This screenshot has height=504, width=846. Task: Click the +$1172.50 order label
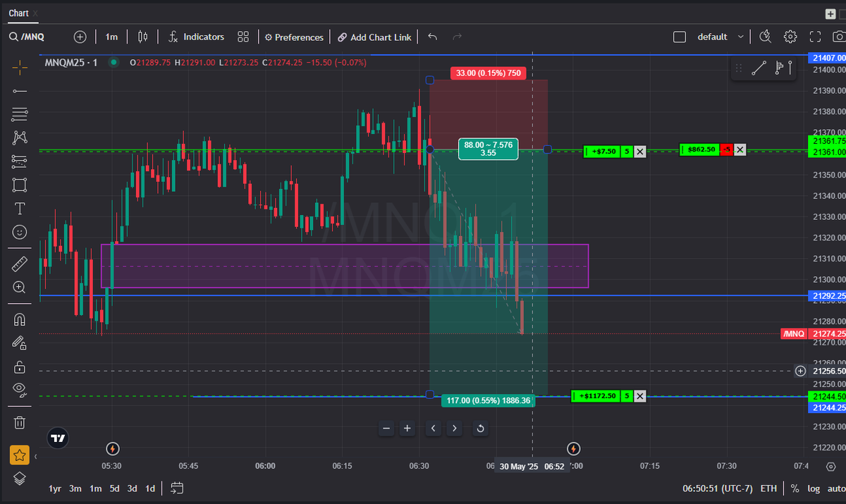(597, 395)
